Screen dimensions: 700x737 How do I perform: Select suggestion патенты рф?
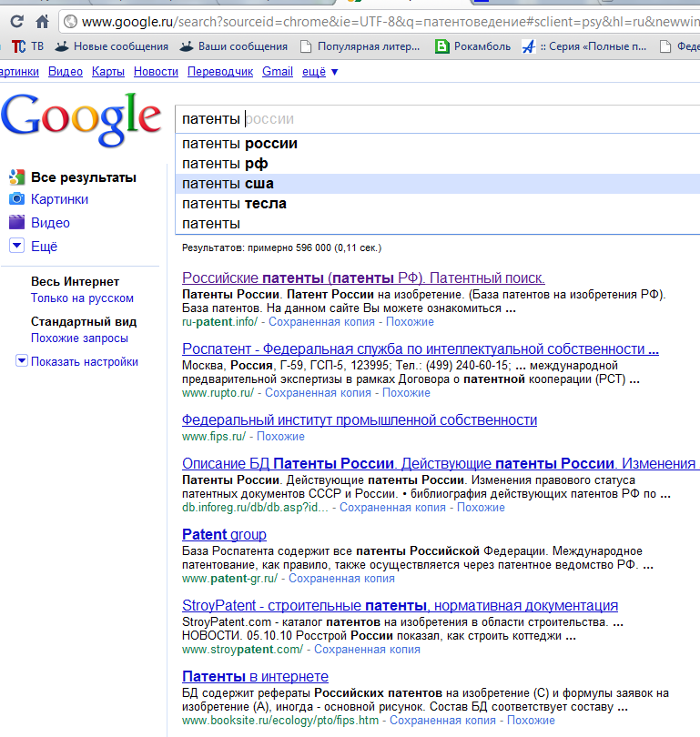click(x=437, y=164)
